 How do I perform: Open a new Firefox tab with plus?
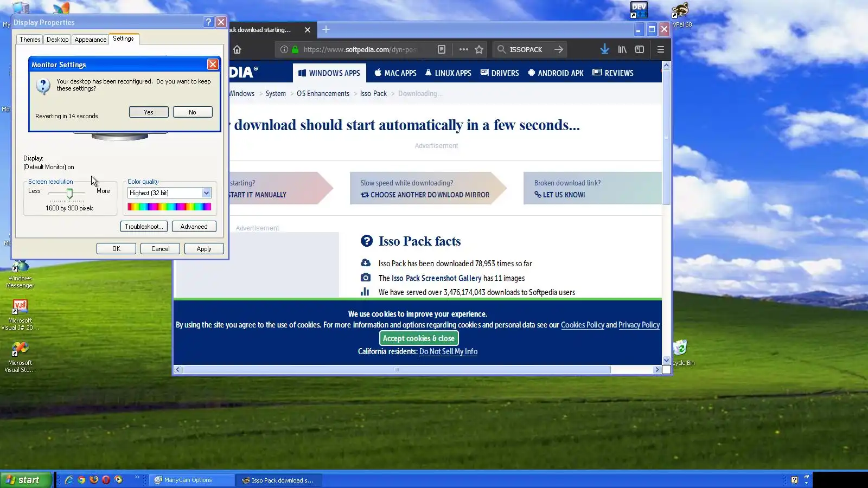pyautogui.click(x=325, y=29)
